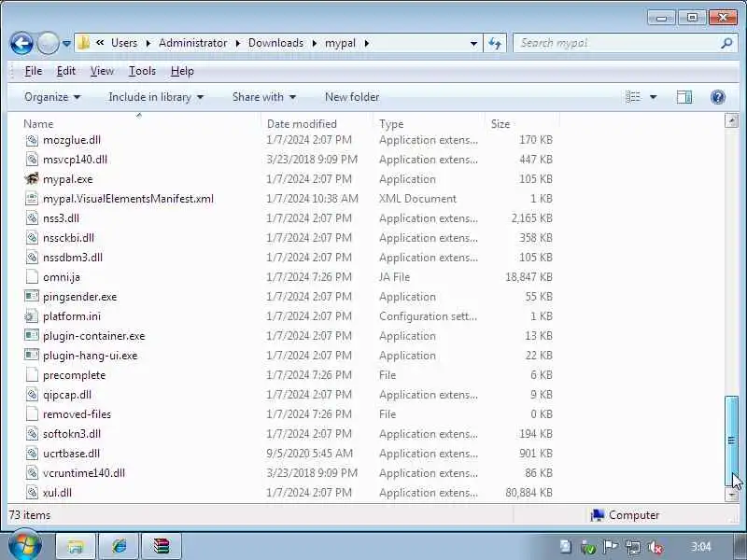Click the New folder button

pyautogui.click(x=352, y=97)
